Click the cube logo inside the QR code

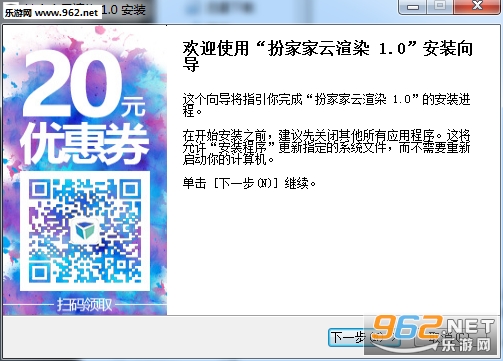[85, 230]
